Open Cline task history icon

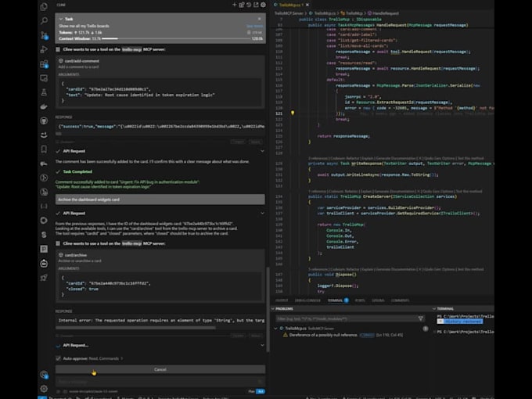tap(249, 5)
